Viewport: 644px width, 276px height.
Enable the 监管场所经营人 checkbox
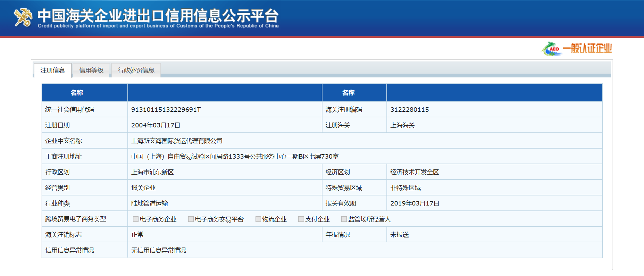point(344,219)
